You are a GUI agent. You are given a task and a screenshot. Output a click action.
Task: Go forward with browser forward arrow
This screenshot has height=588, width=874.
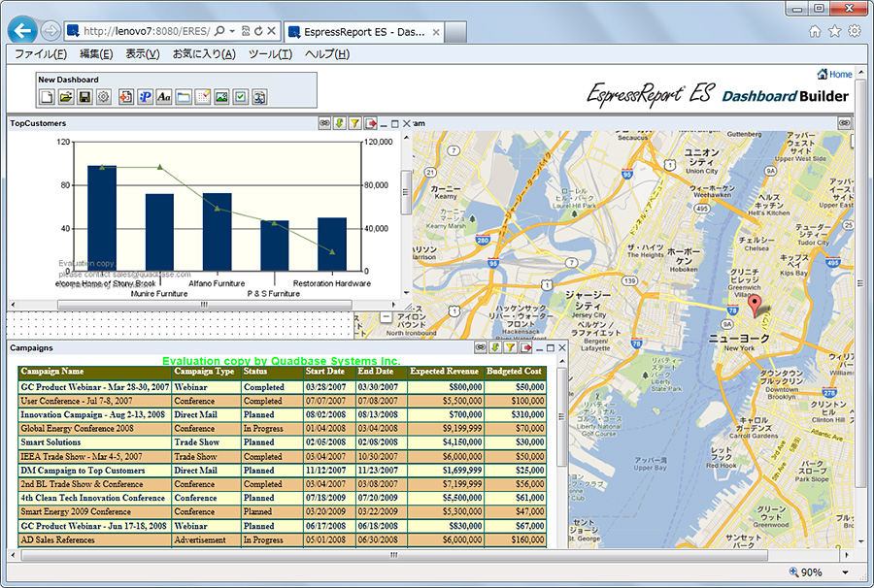(x=50, y=31)
